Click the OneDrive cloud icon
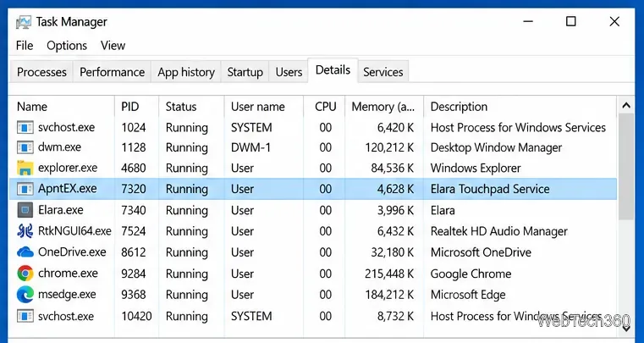This screenshot has width=644, height=343. pos(25,252)
